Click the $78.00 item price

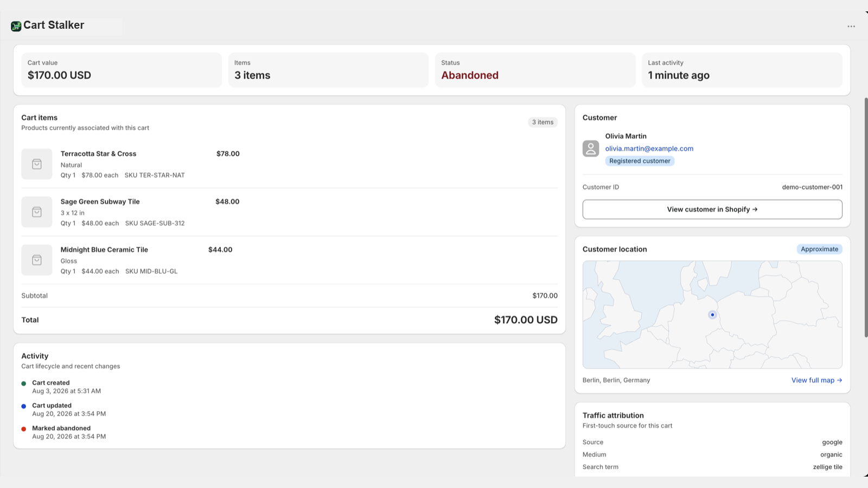pyautogui.click(x=228, y=154)
